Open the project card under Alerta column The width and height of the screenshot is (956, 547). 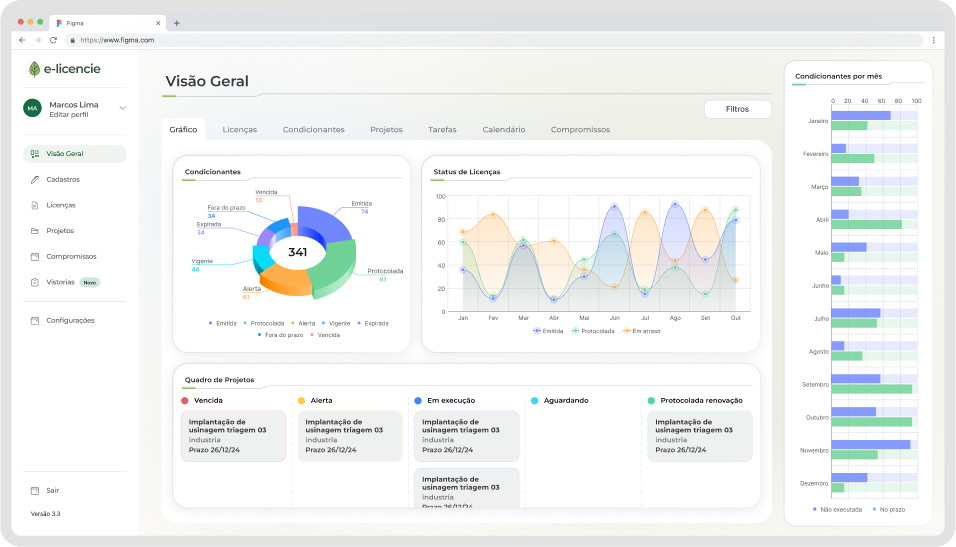tap(350, 436)
